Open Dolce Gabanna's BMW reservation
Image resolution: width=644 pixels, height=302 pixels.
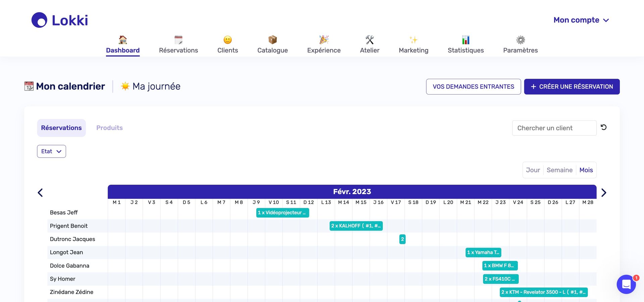click(500, 265)
